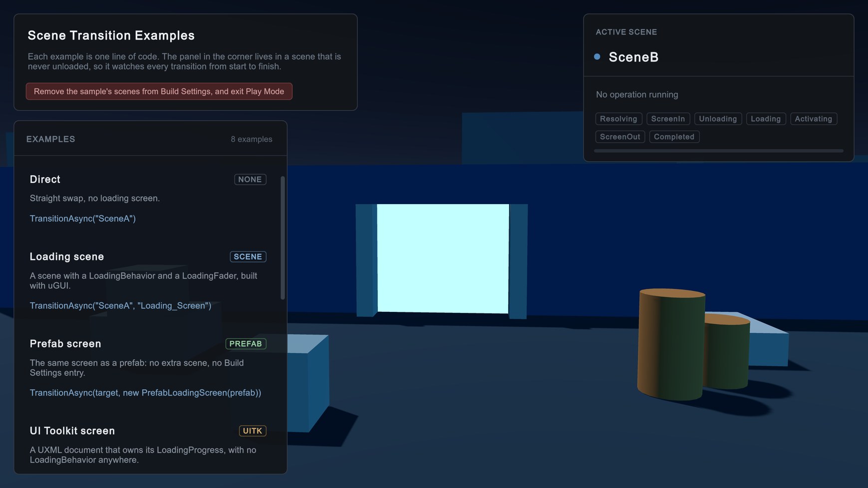Click the NONE badge on Direct
The height and width of the screenshot is (488, 868).
click(x=250, y=180)
